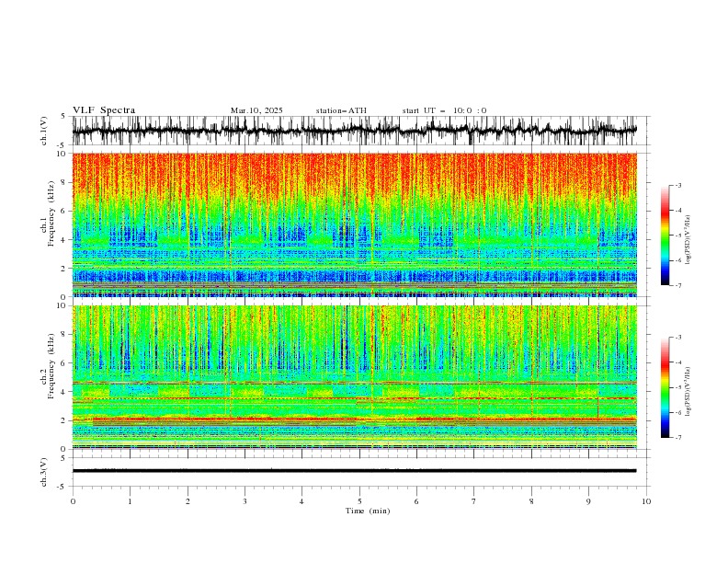Viewport: 728px width, 563px height.
Task: Click time axis tick label "3"
Action: click(245, 501)
